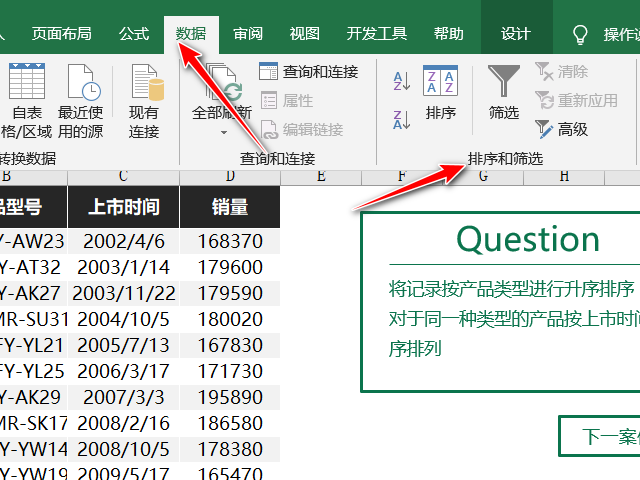The height and width of the screenshot is (480, 640).
Task: Click the 自表格/区域 table icon
Action: pyautogui.click(x=27, y=81)
